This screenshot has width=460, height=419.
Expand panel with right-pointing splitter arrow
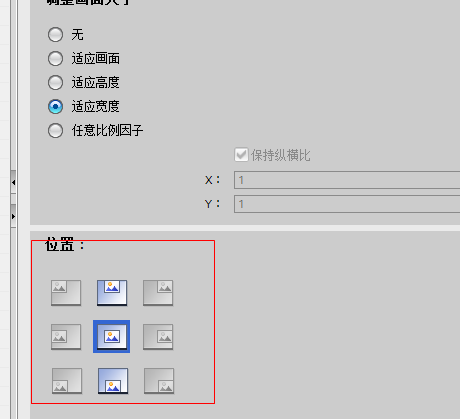point(13,216)
